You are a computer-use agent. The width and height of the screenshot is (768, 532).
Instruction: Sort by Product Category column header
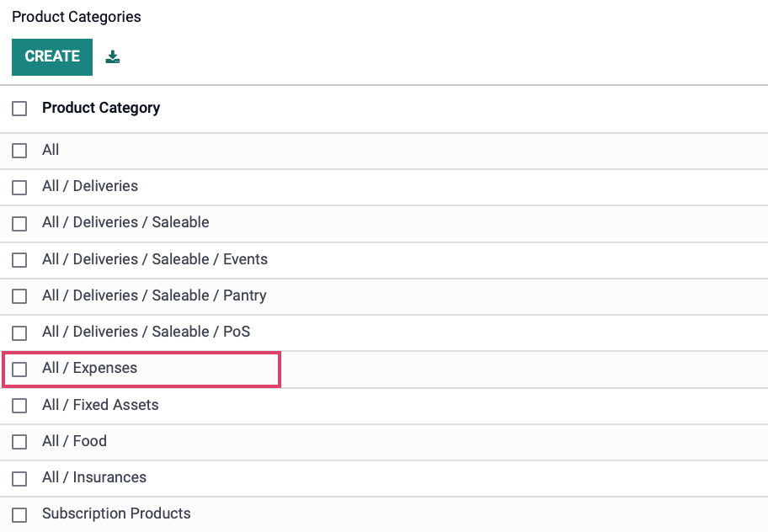point(101,108)
